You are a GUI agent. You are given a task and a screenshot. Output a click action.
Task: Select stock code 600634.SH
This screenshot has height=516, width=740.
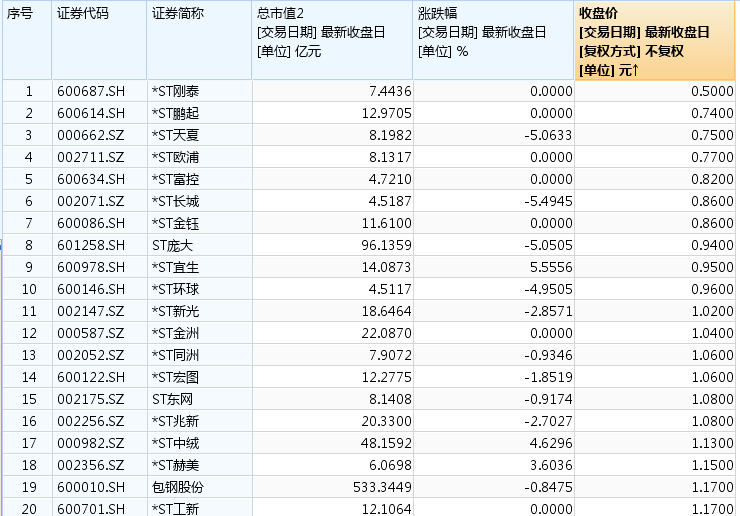pos(91,179)
